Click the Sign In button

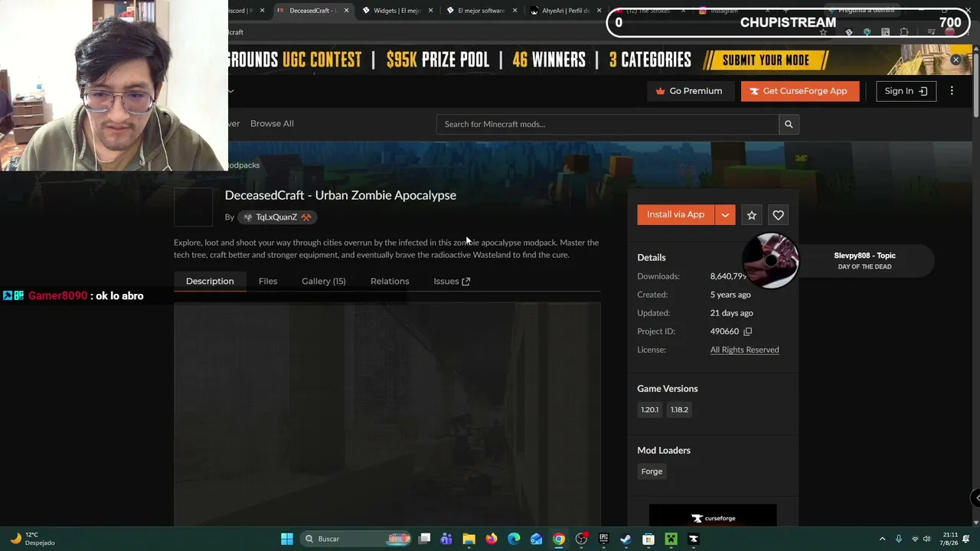click(906, 91)
